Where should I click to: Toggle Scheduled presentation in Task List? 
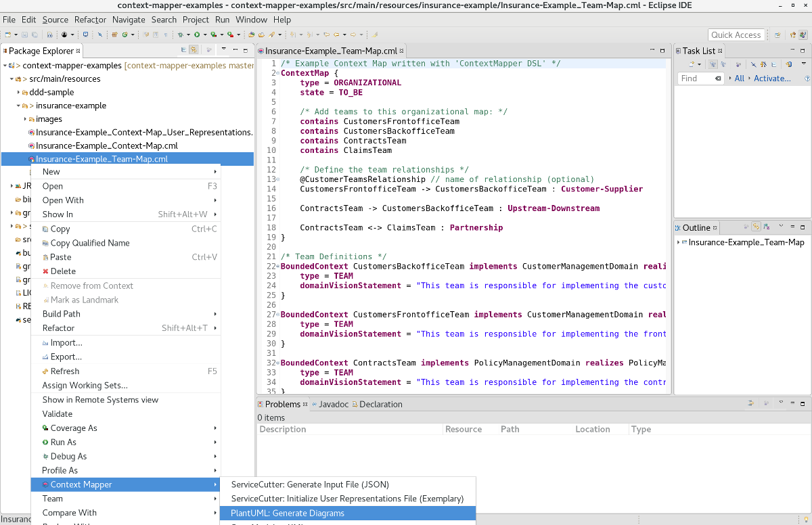[723, 65]
